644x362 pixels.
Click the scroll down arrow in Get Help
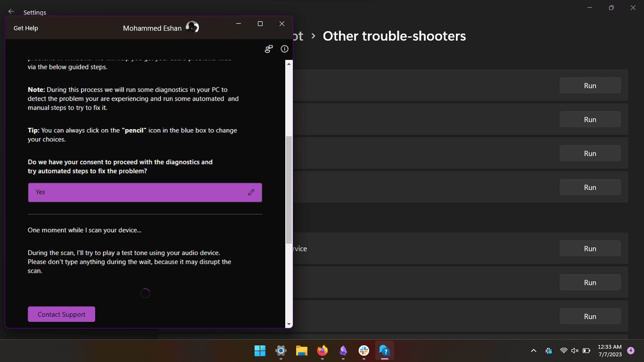(289, 324)
